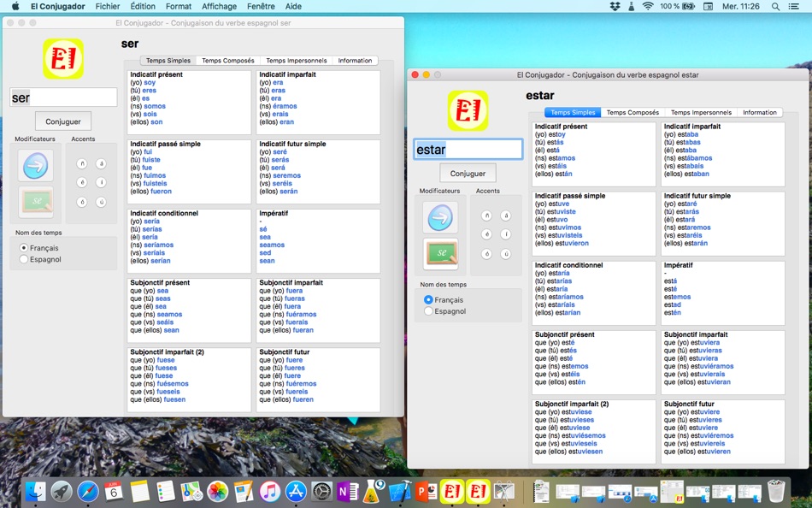Viewport: 812px width, 508px height.
Task: Open the Information tab in ser window
Action: [x=355, y=61]
